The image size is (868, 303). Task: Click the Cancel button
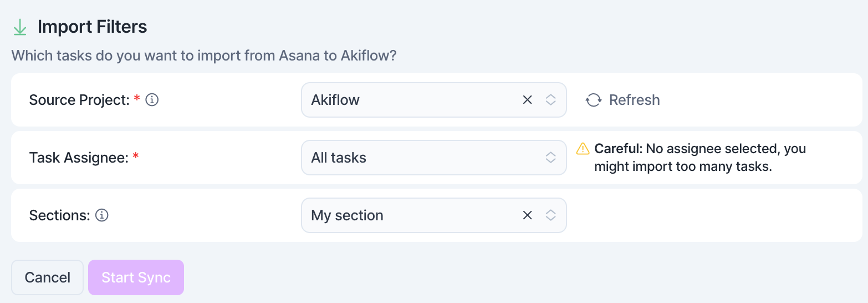click(x=48, y=277)
